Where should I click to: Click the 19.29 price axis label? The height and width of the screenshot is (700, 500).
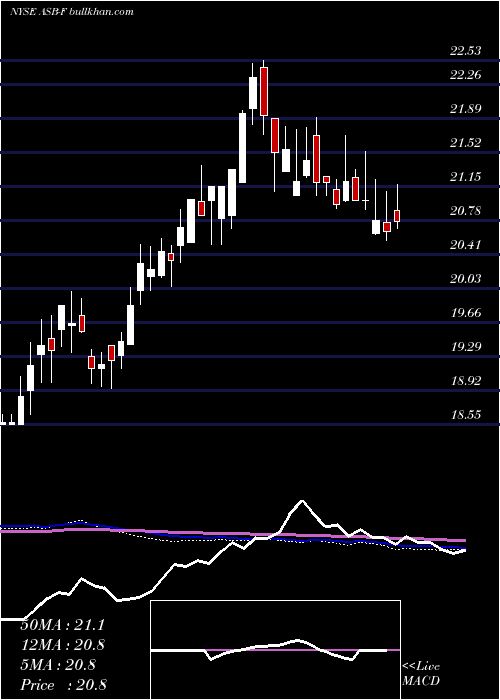tap(466, 346)
